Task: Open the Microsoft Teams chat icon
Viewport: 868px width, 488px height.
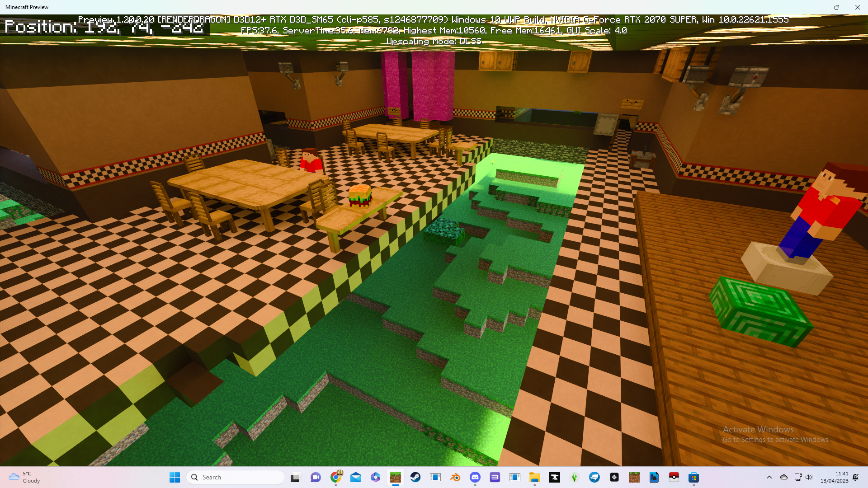Action: click(316, 477)
